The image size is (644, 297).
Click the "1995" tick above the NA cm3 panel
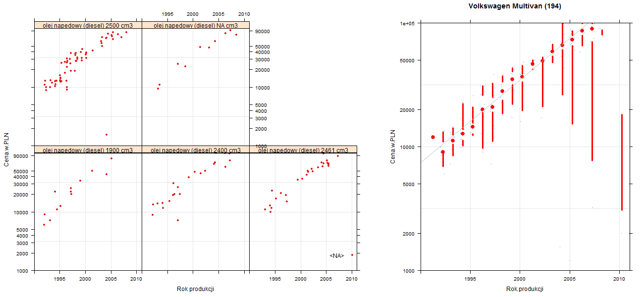click(x=167, y=14)
